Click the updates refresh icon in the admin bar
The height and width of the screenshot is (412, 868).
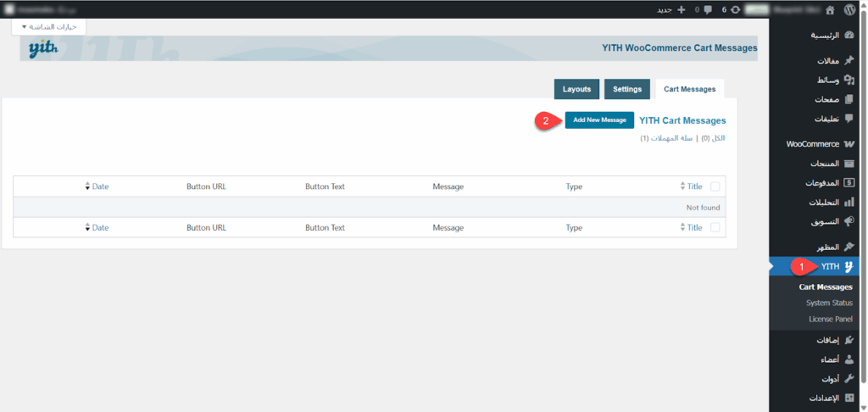tap(735, 9)
